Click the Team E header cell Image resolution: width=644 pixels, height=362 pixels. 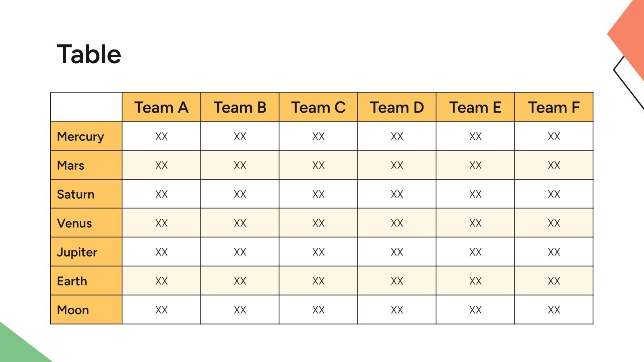pyautogui.click(x=475, y=107)
